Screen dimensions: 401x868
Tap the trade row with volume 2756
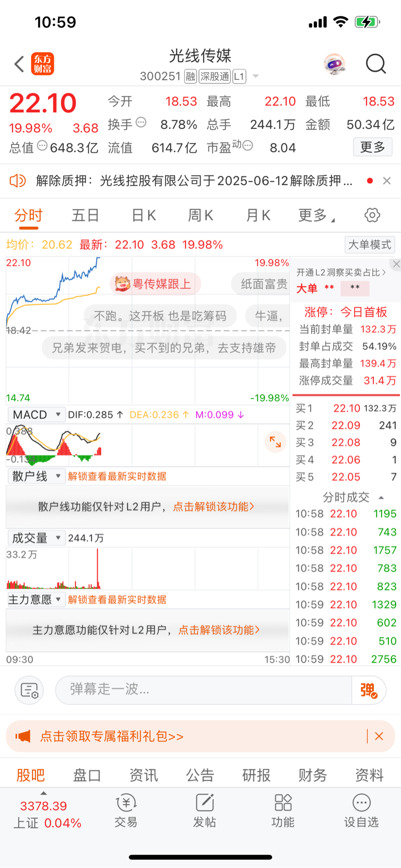[346, 659]
